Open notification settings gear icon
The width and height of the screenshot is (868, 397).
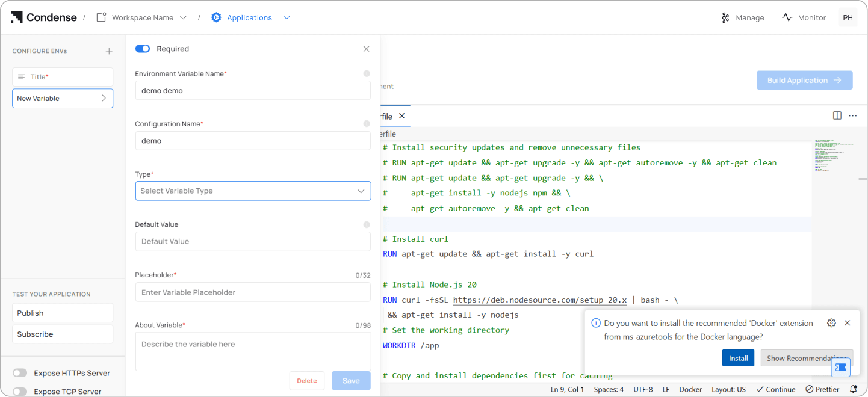831,323
